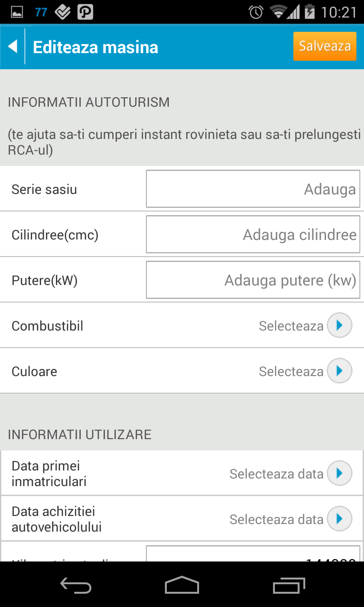Viewport: 364px width, 607px height.
Task: Tap the Wi-Fi status bar icon
Action: click(278, 12)
